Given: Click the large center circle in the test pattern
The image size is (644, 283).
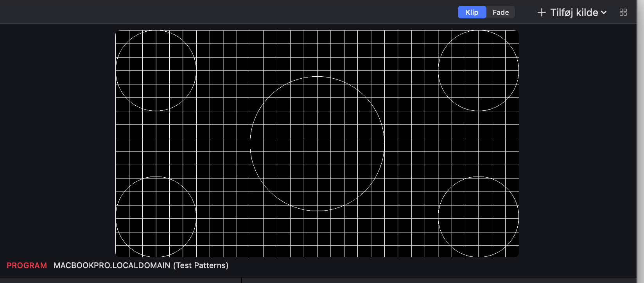Looking at the screenshot, I should (317, 144).
